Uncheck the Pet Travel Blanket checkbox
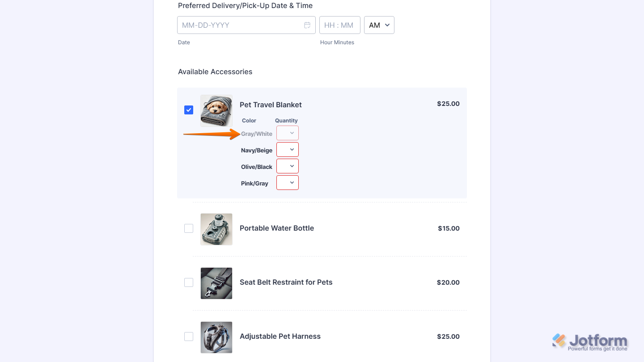 pos(189,110)
